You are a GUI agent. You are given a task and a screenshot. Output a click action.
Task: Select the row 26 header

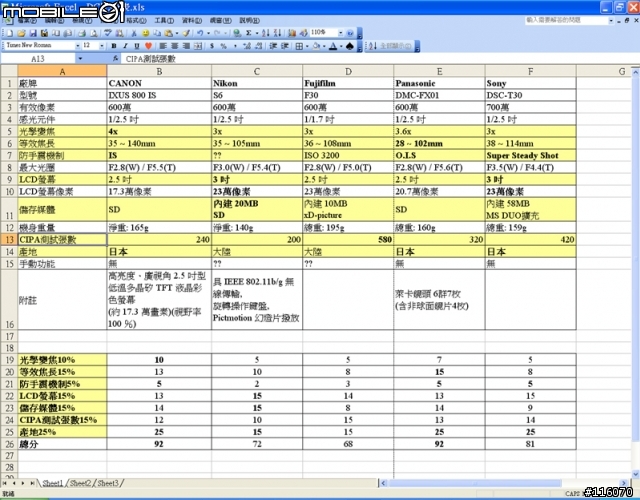click(9, 444)
